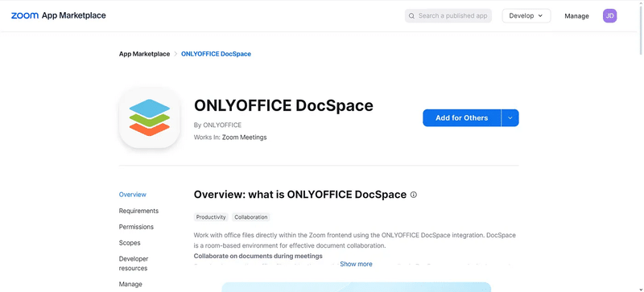Select the Manage sidebar item
The width and height of the screenshot is (644, 292).
tap(130, 284)
